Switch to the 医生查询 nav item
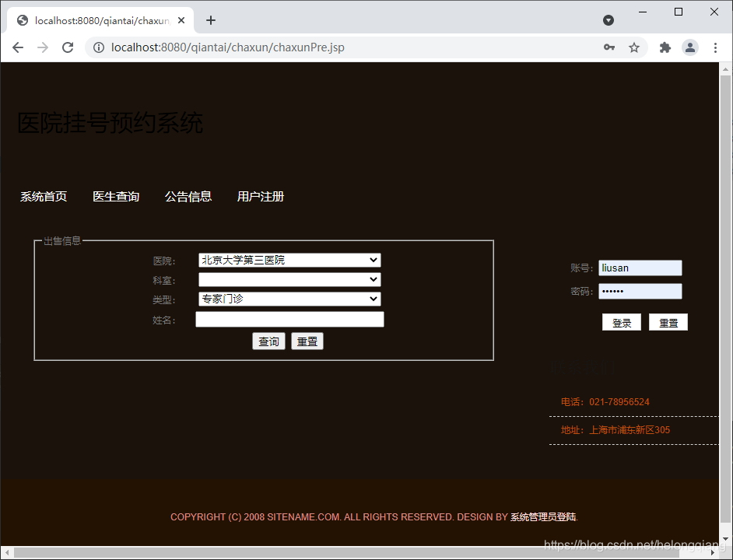733x560 pixels. coord(115,196)
